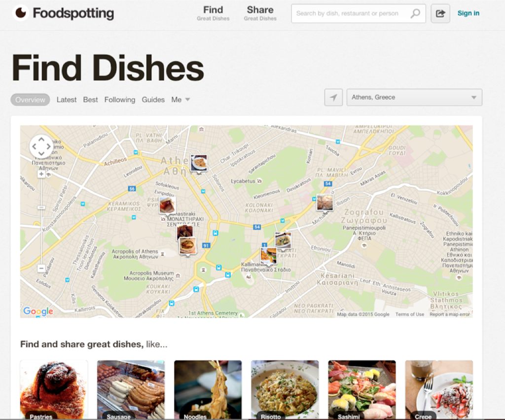Image resolution: width=505 pixels, height=420 pixels.
Task: Open the Find Great Dishes menu
Action: 213,13
